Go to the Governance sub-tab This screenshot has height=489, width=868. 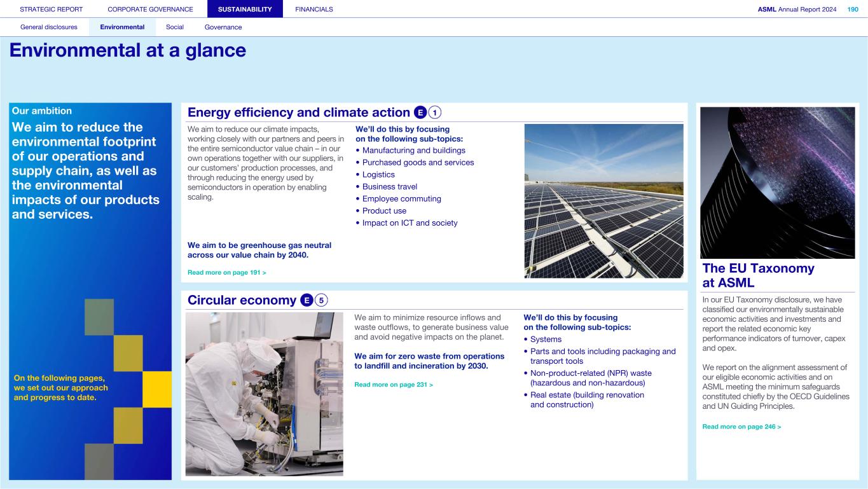point(223,27)
